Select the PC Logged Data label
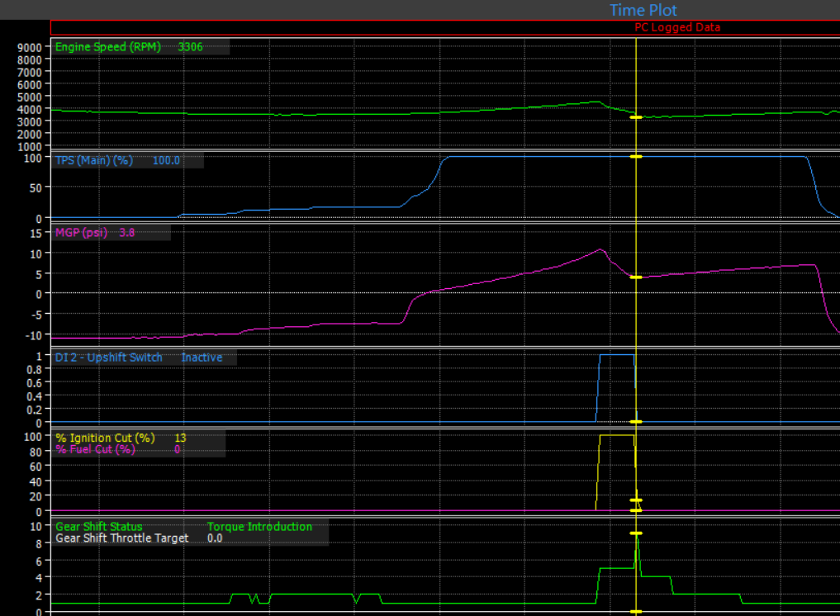The width and height of the screenshot is (840, 616). point(677,27)
